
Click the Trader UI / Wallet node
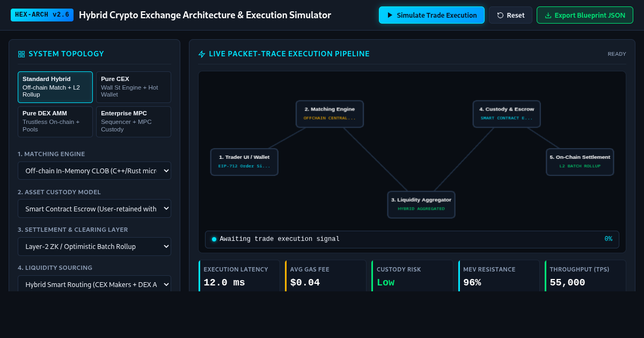coord(244,162)
